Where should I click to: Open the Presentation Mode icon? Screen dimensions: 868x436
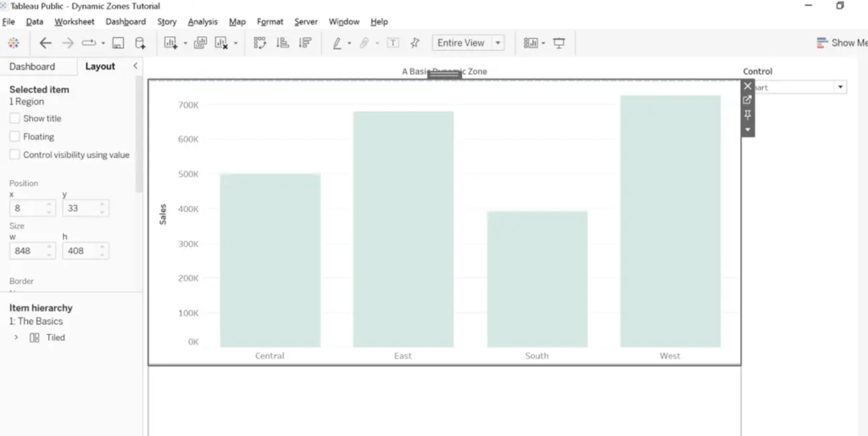click(x=559, y=43)
